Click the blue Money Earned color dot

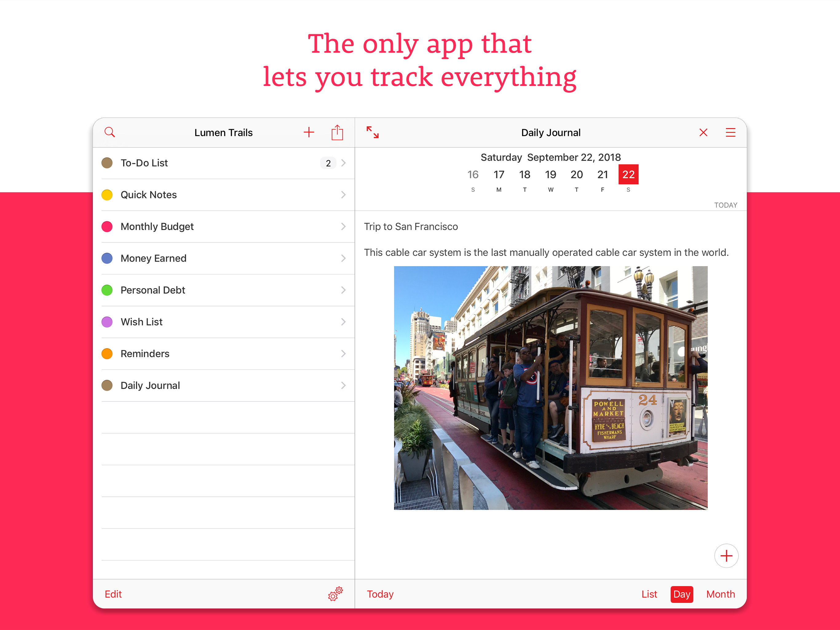pyautogui.click(x=107, y=258)
